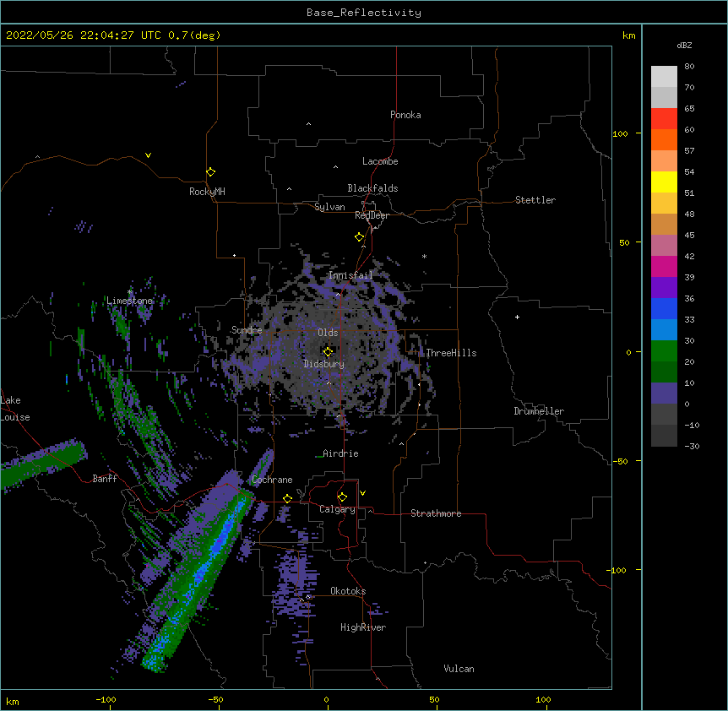Click the ThreeHills label
Viewport: 728px width, 711px height.
coord(451,353)
